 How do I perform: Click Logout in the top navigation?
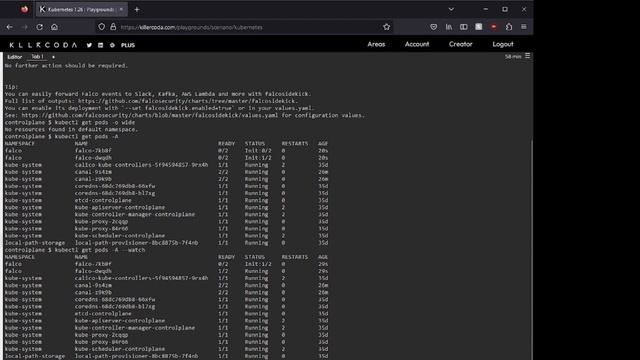(x=503, y=44)
